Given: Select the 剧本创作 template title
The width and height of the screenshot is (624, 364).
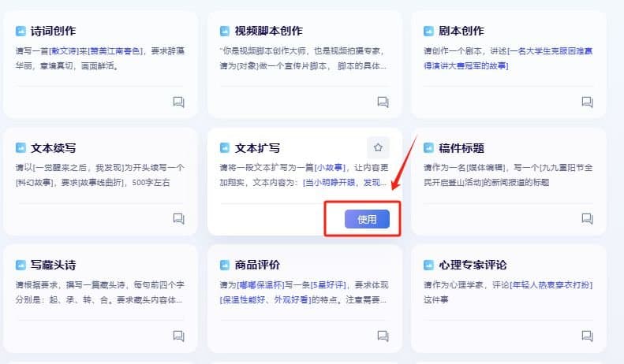Looking at the screenshot, I should point(461,31).
